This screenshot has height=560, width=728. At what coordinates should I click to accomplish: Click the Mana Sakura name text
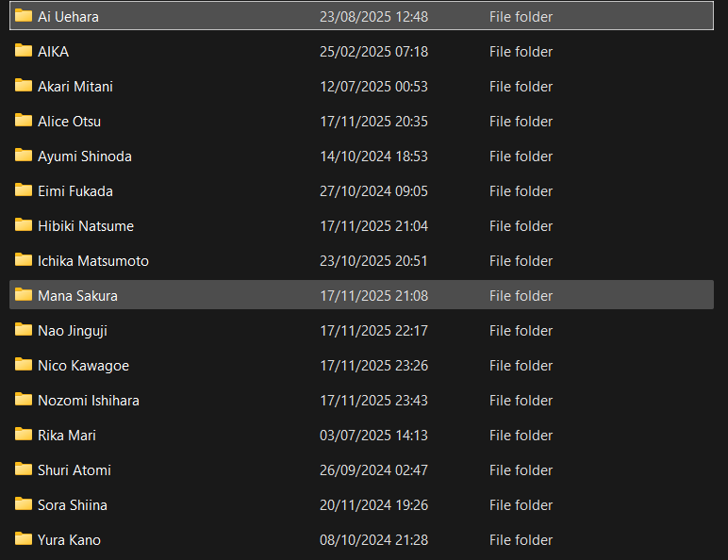point(77,296)
